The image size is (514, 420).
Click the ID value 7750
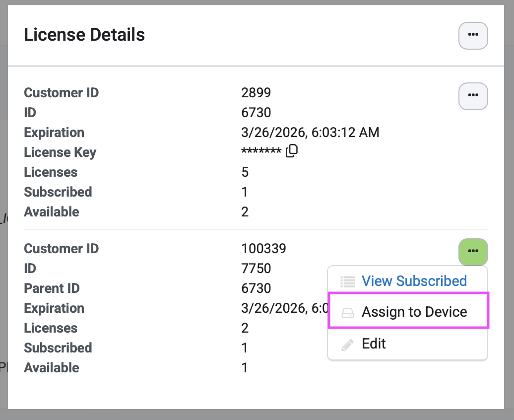point(256,269)
